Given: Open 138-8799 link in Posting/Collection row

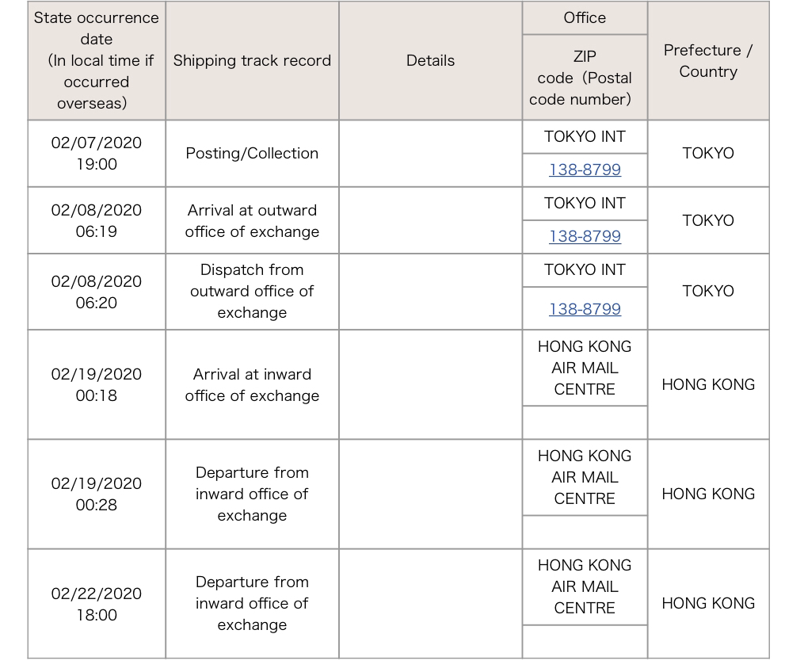Looking at the screenshot, I should point(585,170).
